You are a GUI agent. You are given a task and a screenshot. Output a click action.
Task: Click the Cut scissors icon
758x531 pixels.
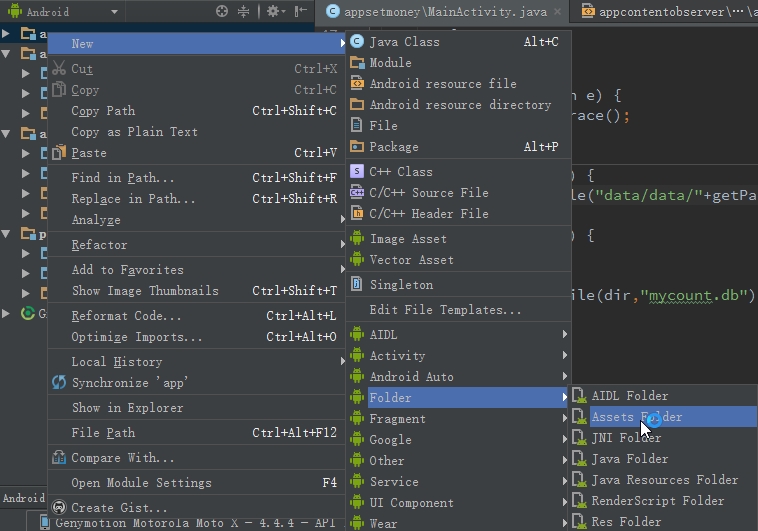tap(59, 68)
